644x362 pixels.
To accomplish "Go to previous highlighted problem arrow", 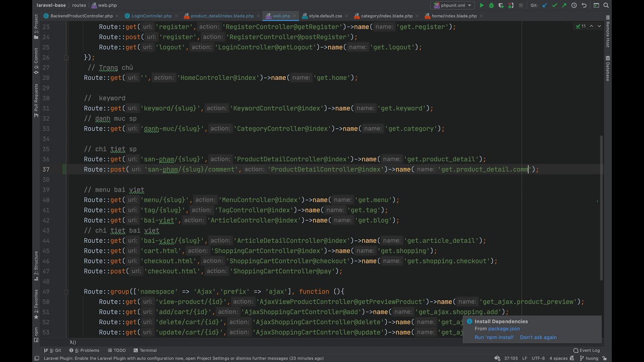I will [x=591, y=26].
